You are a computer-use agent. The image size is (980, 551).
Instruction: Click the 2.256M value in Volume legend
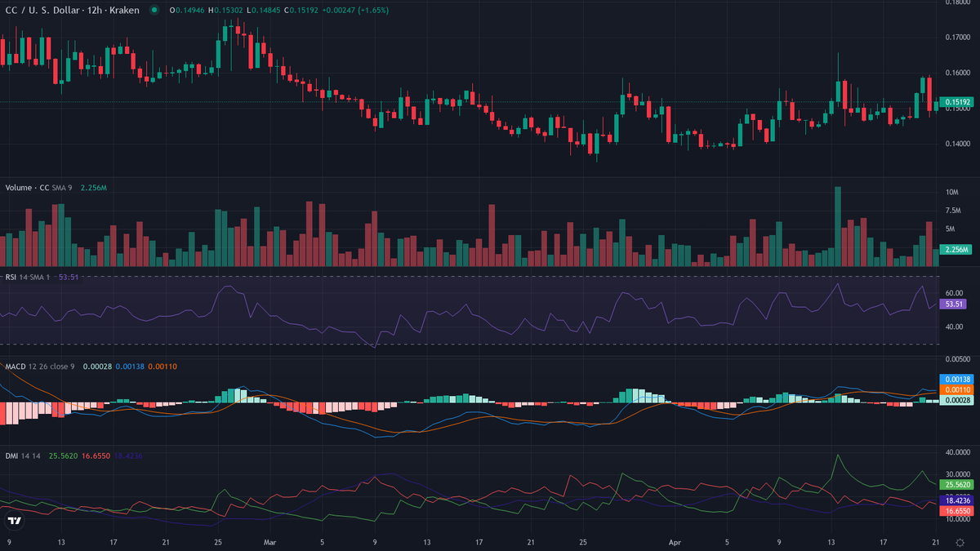pyautogui.click(x=92, y=188)
